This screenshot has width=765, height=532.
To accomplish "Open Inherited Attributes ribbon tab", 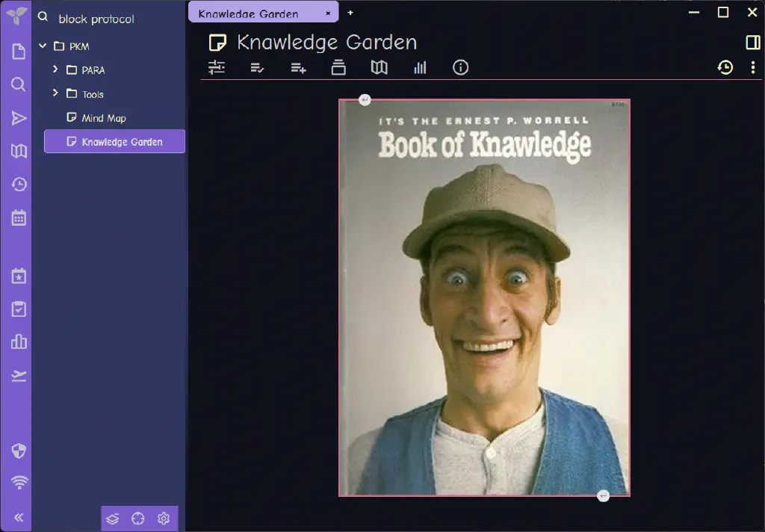I will 298,67.
